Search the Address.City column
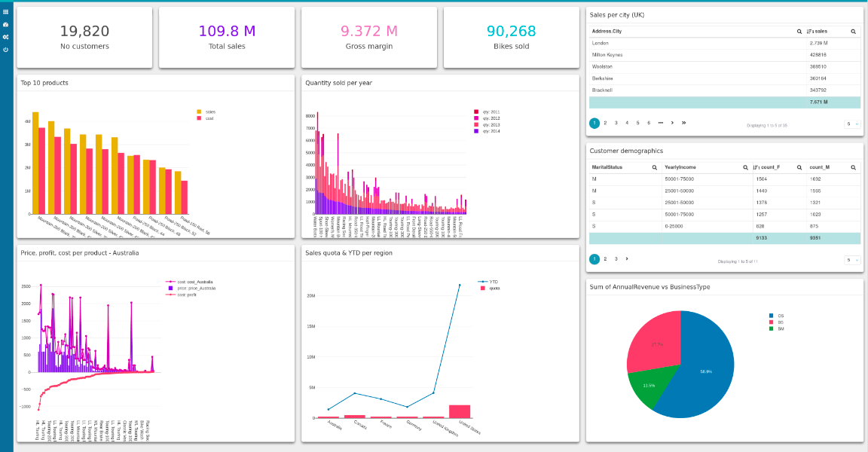 point(799,32)
